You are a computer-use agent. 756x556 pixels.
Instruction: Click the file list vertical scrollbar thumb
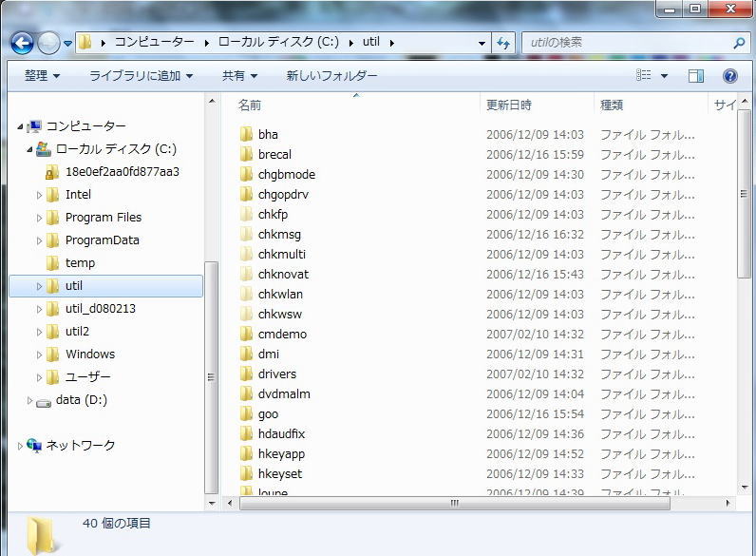744,194
